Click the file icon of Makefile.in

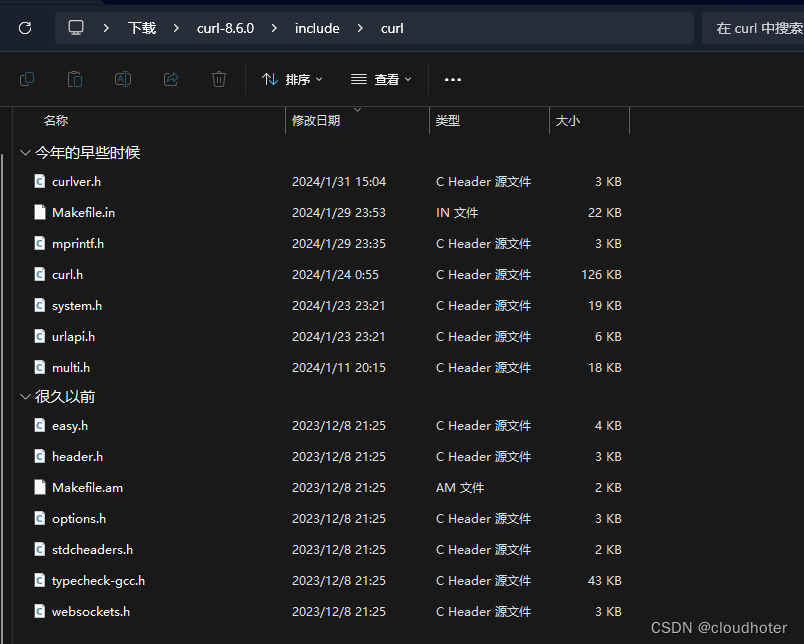pos(40,212)
